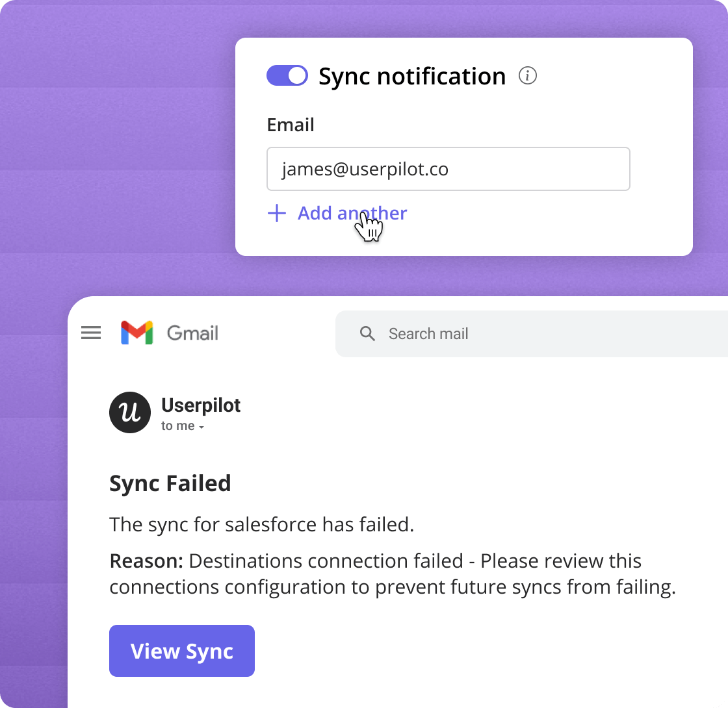The height and width of the screenshot is (708, 728).
Task: Click the Userpilot sender avatar
Action: pyautogui.click(x=130, y=412)
